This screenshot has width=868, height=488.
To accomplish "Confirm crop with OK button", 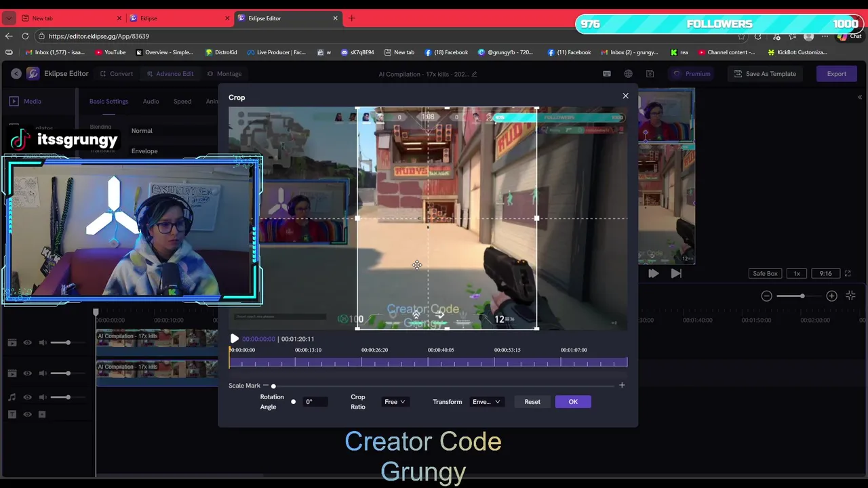I will click(x=573, y=402).
